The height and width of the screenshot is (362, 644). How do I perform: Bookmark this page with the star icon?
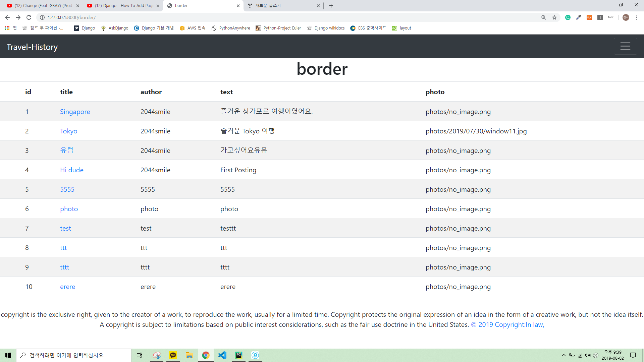point(554,17)
